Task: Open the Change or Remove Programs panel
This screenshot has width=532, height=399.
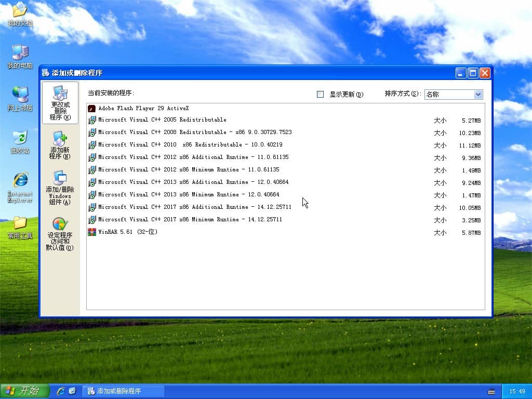Action: [x=60, y=102]
